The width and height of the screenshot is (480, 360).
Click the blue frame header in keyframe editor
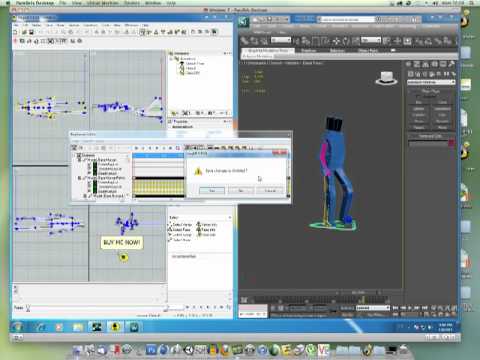point(158,156)
